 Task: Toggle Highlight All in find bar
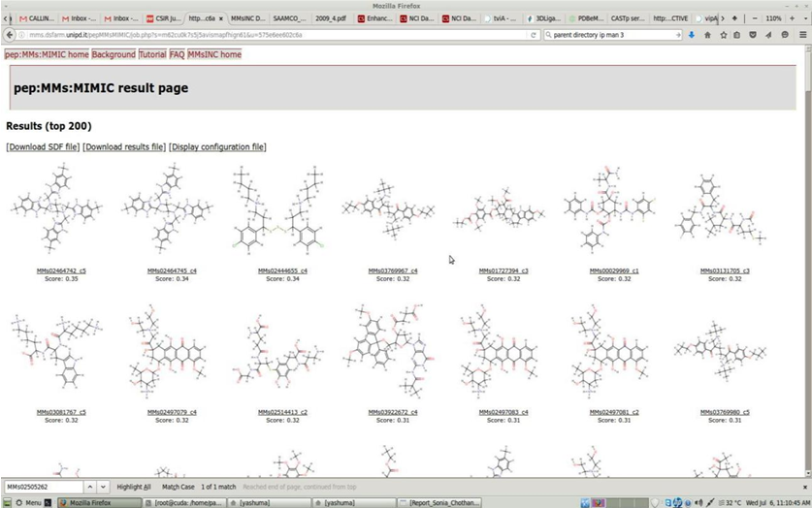coord(134,487)
